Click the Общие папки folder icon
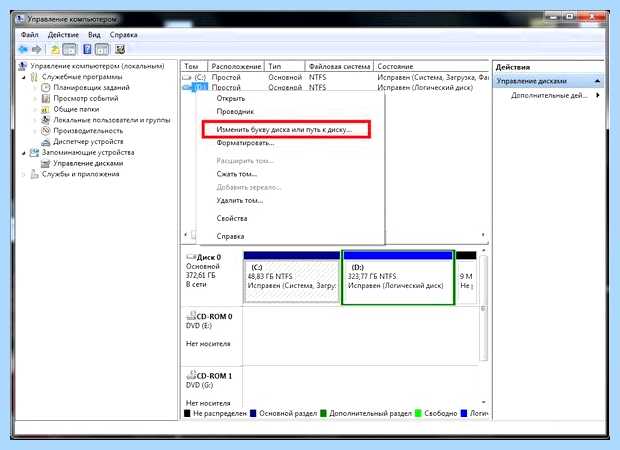Viewport: 620px width, 450px height. tap(46, 109)
